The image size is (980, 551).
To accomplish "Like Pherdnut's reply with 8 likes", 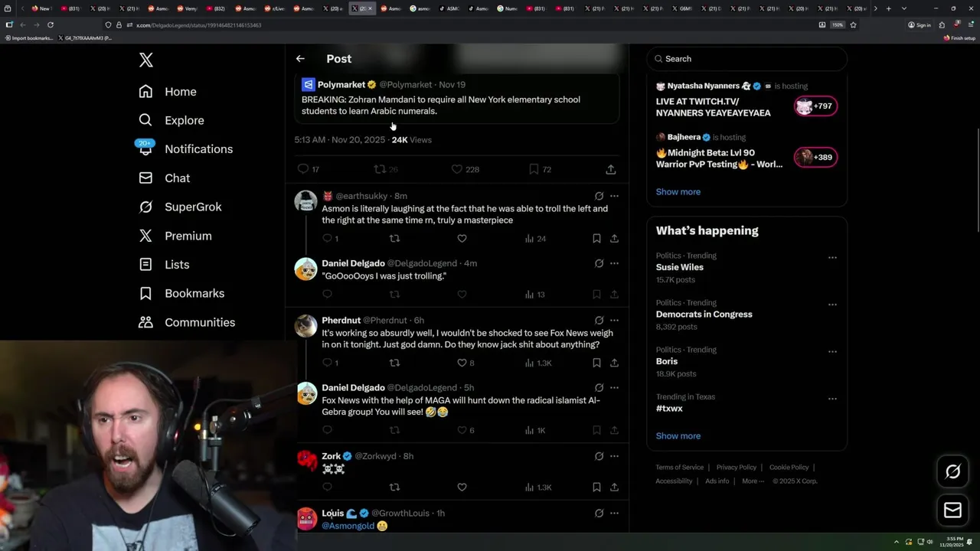I will click(465, 363).
